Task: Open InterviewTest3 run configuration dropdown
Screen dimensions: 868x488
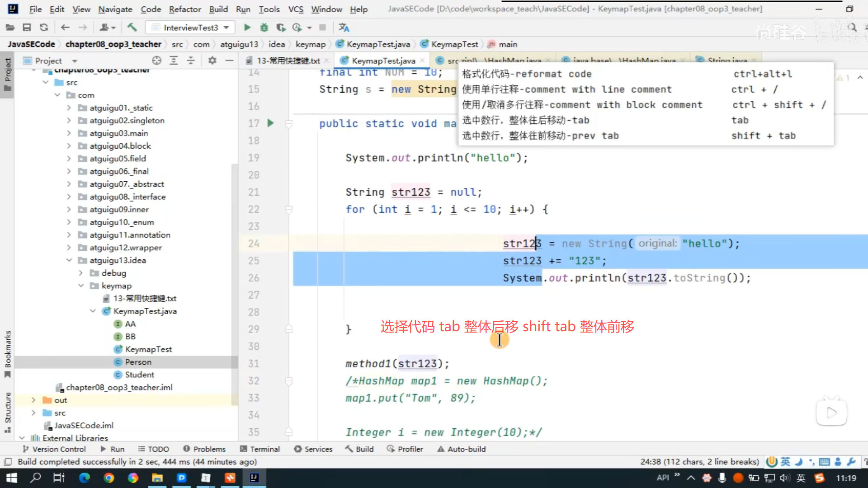Action: [190, 28]
